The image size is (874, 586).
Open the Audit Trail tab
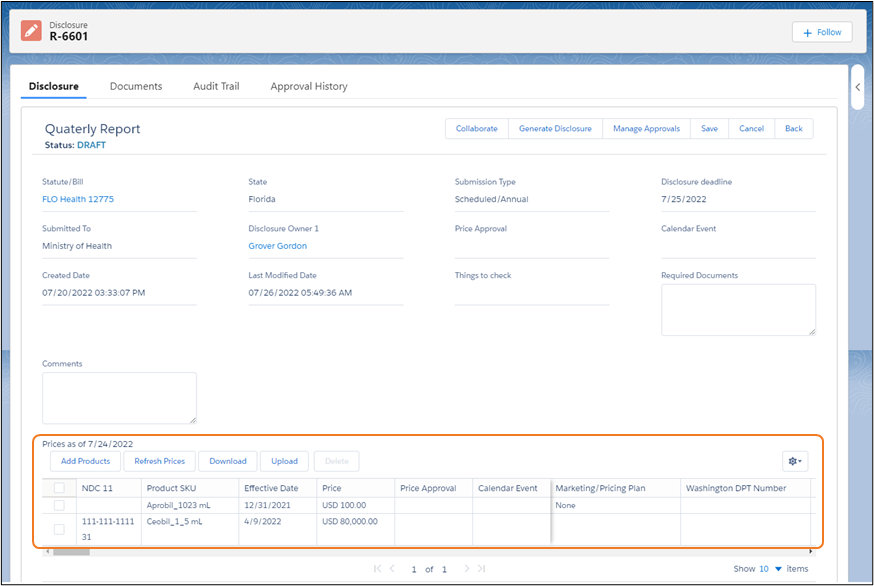pyautogui.click(x=216, y=86)
